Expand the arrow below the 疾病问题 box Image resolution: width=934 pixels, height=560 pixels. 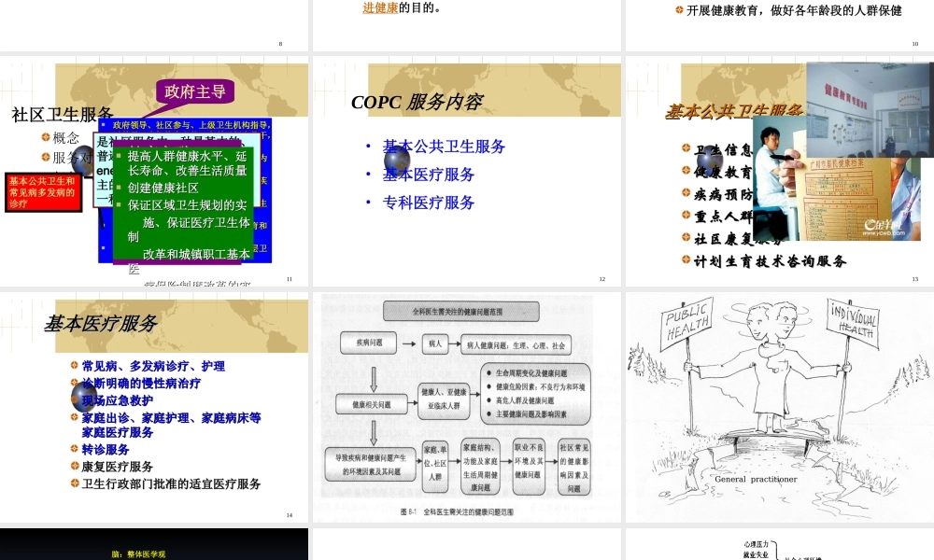pyautogui.click(x=375, y=379)
